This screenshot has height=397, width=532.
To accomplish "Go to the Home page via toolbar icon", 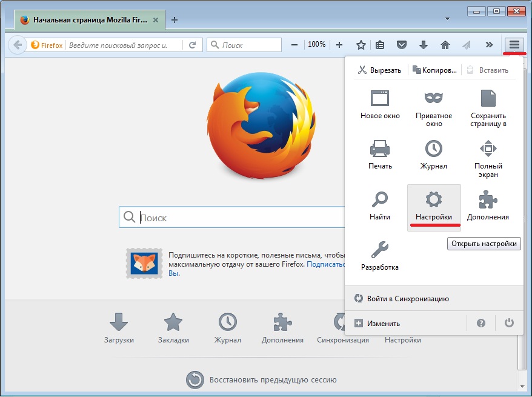I will [445, 45].
